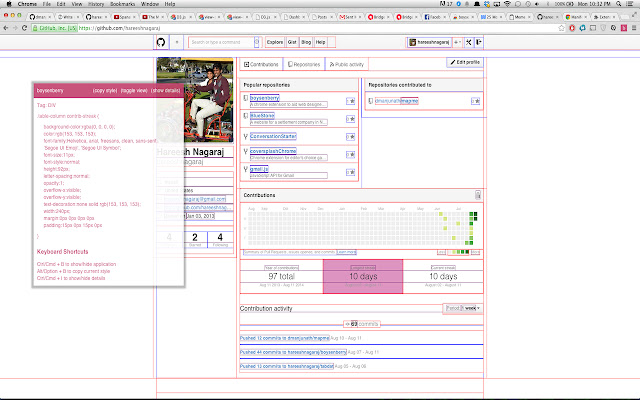
Task: Expand the notifications dropdown beside logo
Action: 178,43
